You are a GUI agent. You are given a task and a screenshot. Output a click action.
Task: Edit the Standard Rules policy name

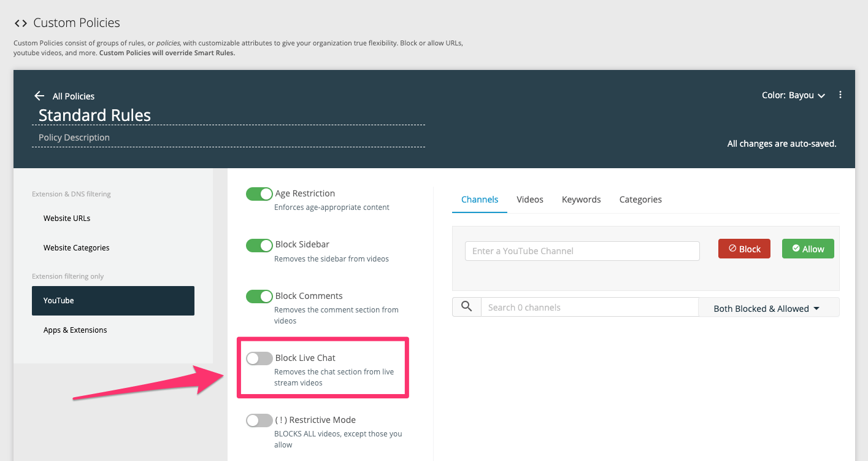point(228,115)
